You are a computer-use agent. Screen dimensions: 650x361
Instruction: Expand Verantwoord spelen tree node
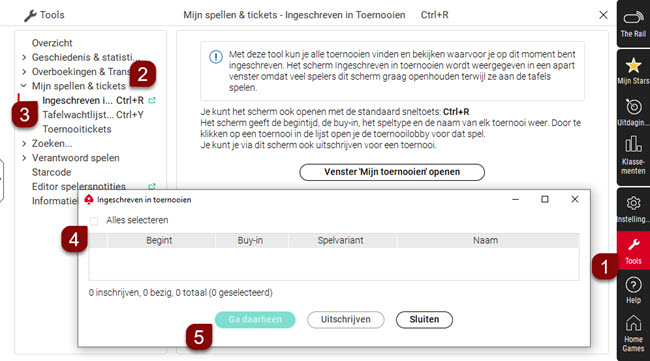click(24, 158)
